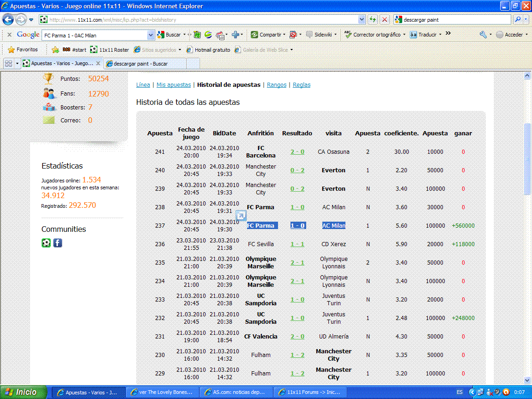Click the Inicio start button
Viewport: 532px width, 399px height.
tap(24, 392)
